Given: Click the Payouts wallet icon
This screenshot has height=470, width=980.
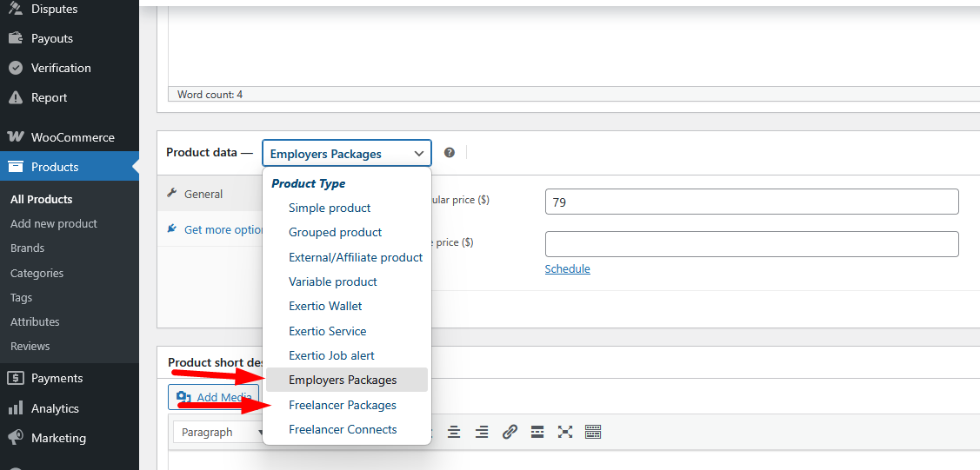Looking at the screenshot, I should point(16,38).
